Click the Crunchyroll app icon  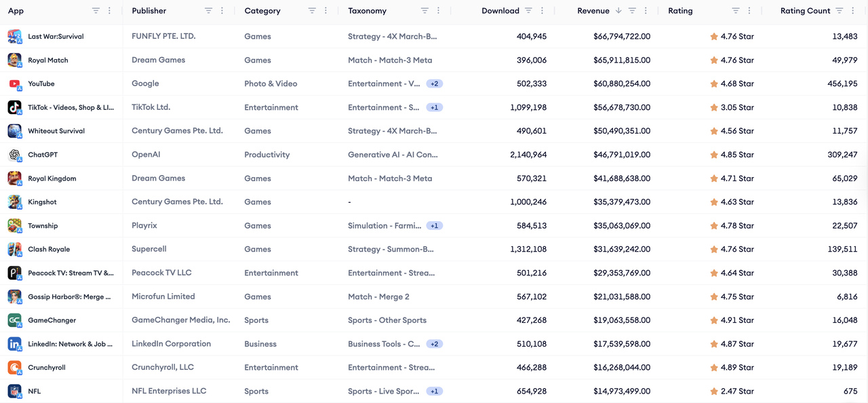click(14, 368)
